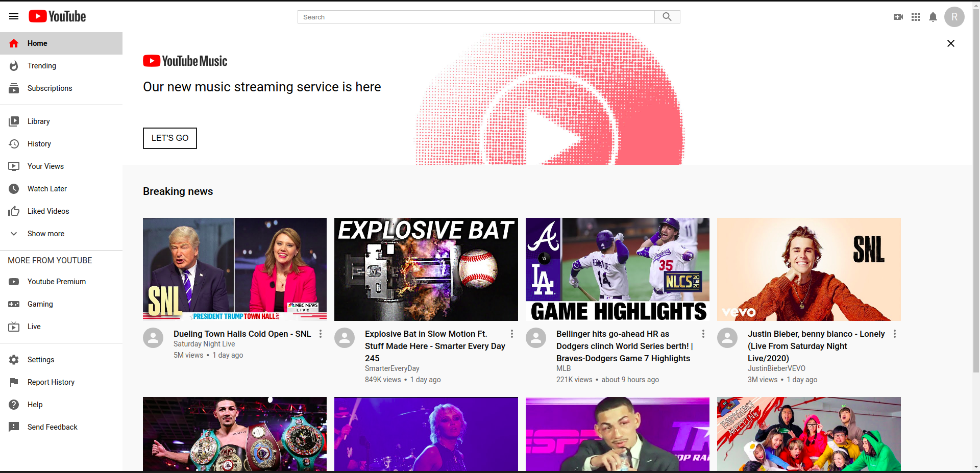The image size is (980, 473).
Task: Open the create video camera icon
Action: tap(898, 17)
